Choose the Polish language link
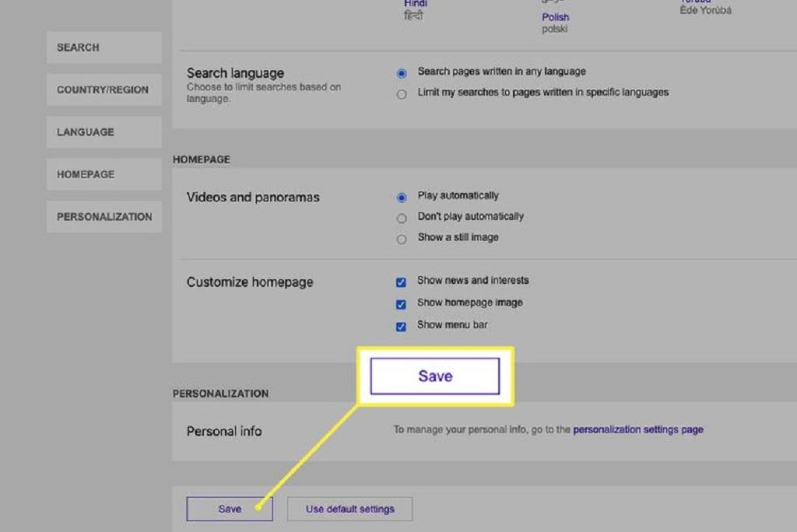The height and width of the screenshot is (532, 797). click(556, 17)
